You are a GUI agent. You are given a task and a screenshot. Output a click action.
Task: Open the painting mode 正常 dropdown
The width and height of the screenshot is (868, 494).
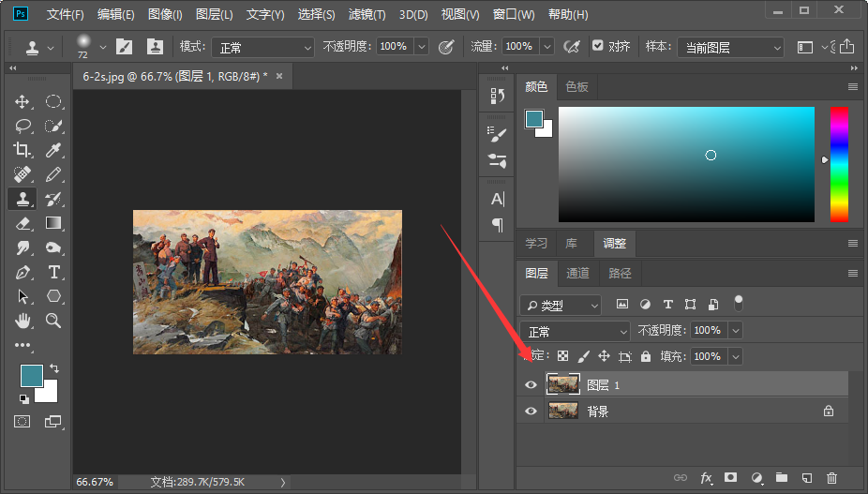[262, 48]
